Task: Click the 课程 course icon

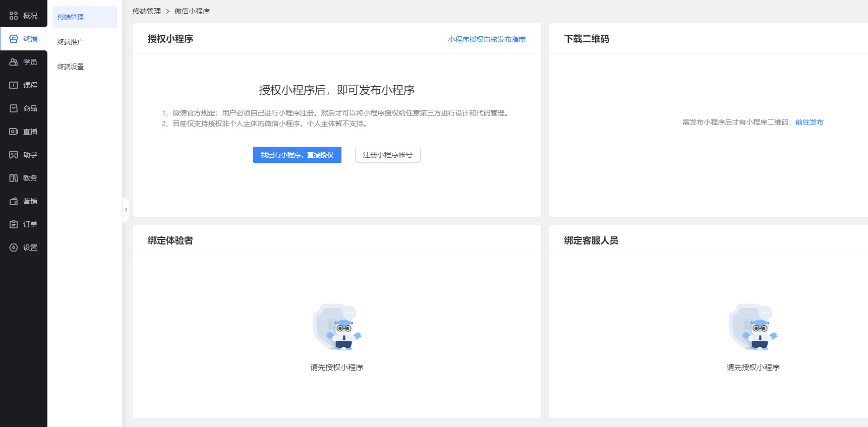Action: (14, 85)
